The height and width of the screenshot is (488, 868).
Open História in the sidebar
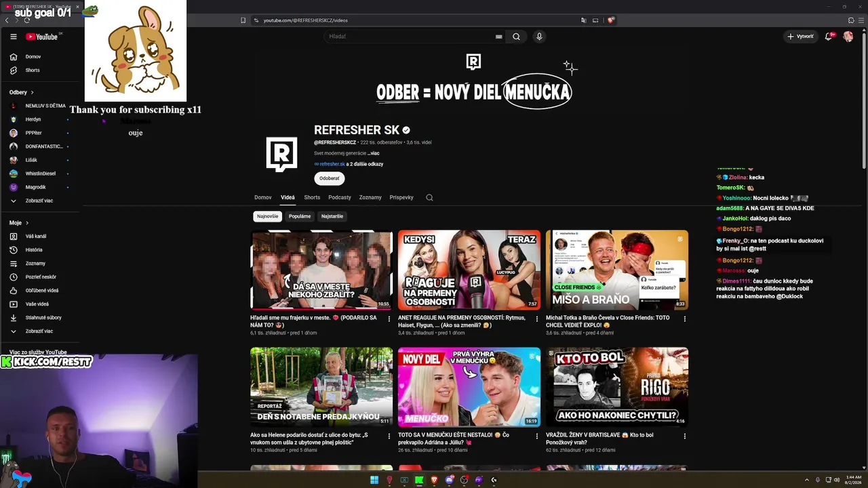[x=34, y=250]
